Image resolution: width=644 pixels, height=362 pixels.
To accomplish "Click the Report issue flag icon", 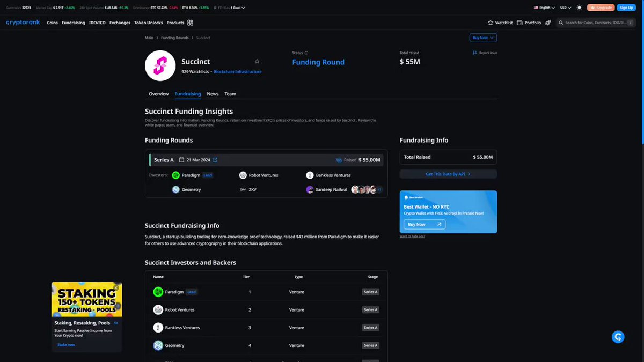I will point(475,53).
